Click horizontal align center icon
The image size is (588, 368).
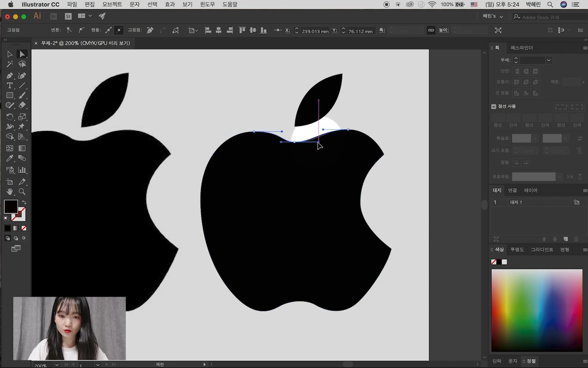click(219, 30)
